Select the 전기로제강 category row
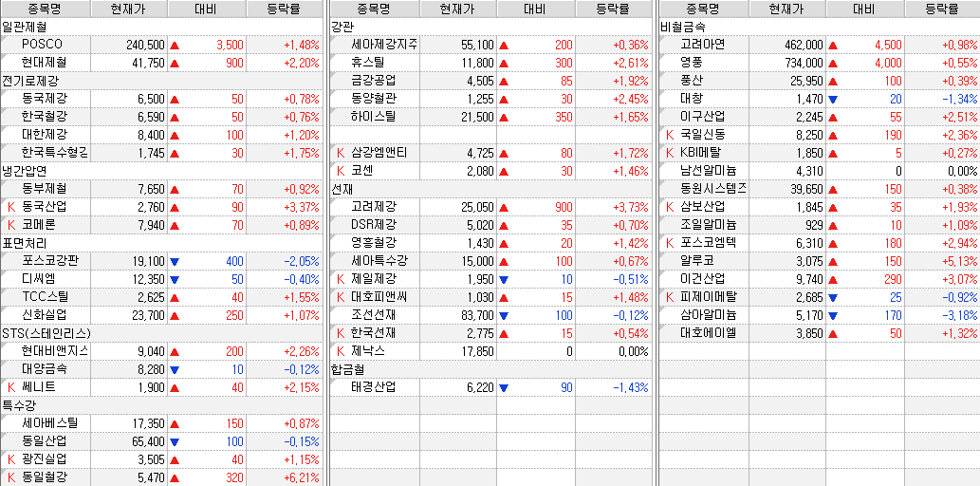 tap(161, 81)
